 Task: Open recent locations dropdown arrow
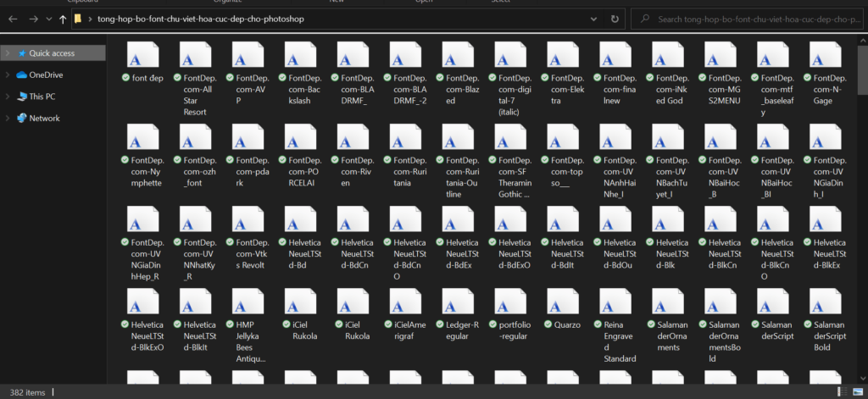48,19
